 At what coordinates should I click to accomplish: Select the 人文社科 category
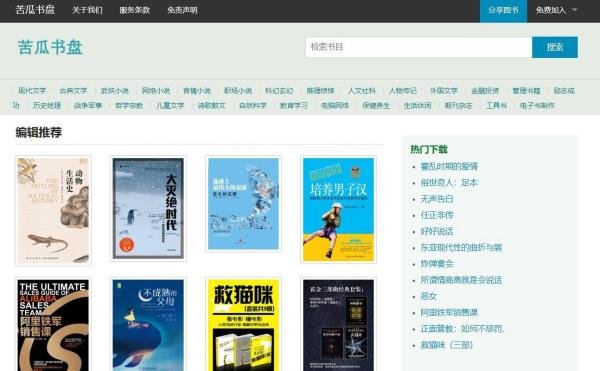pos(362,91)
